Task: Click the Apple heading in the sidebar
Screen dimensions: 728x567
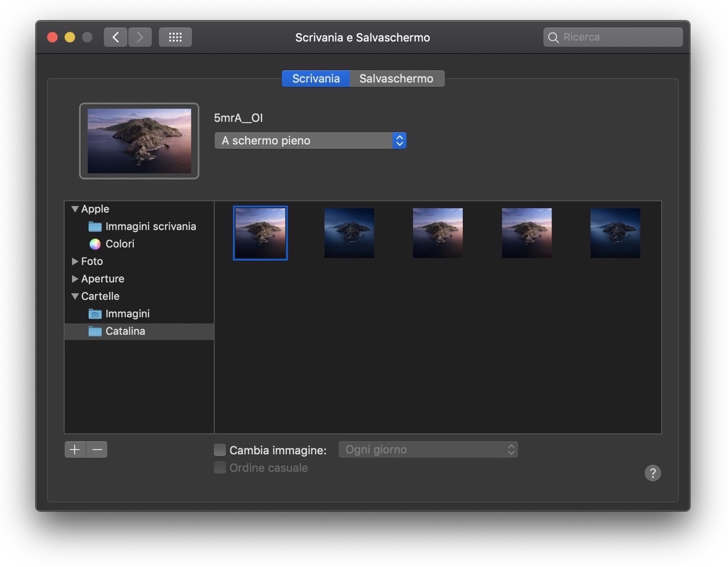Action: tap(95, 209)
